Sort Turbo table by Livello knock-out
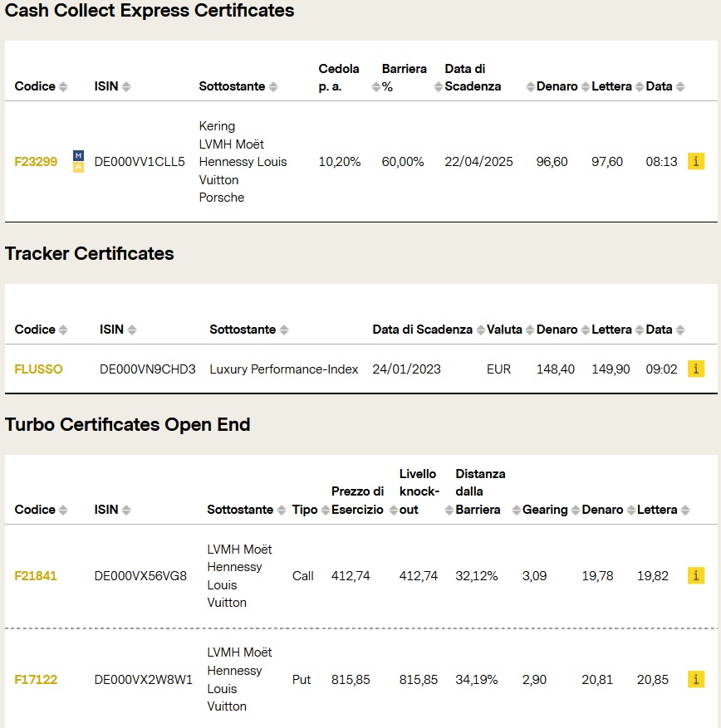This screenshot has width=721, height=728. coord(449,511)
